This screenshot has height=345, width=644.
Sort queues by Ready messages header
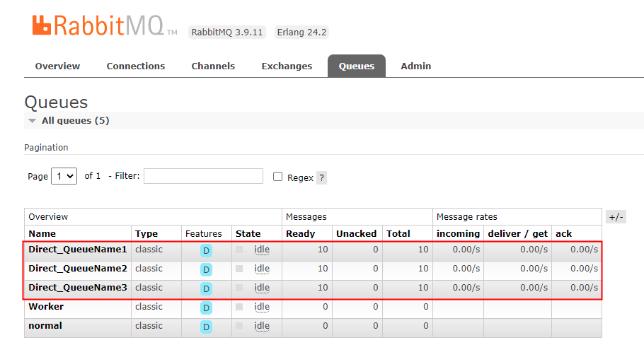300,233
